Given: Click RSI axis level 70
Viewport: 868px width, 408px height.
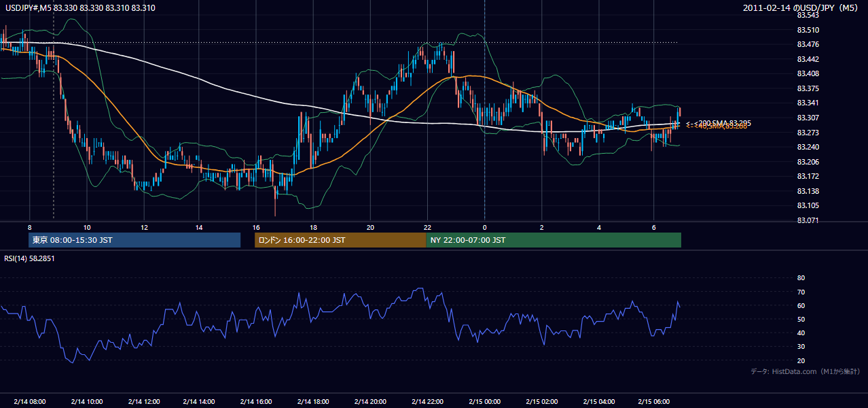Looking at the screenshot, I should (801, 292).
